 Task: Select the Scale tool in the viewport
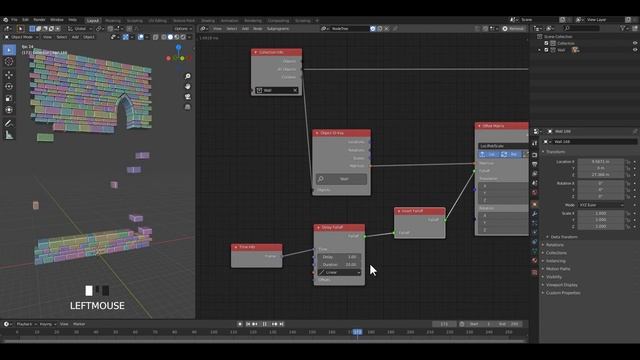[x=9, y=98]
